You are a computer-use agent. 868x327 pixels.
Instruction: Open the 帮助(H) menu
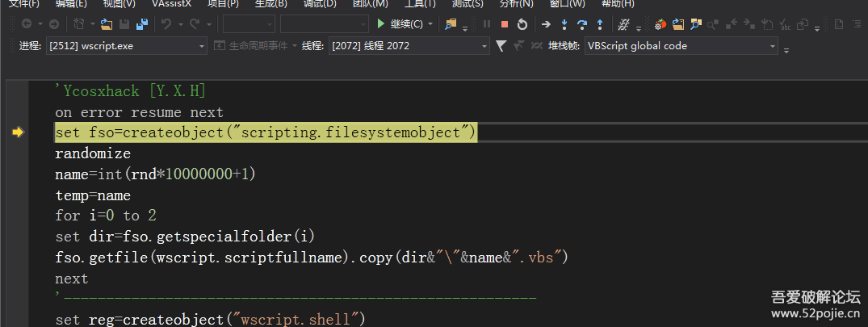pos(618,4)
